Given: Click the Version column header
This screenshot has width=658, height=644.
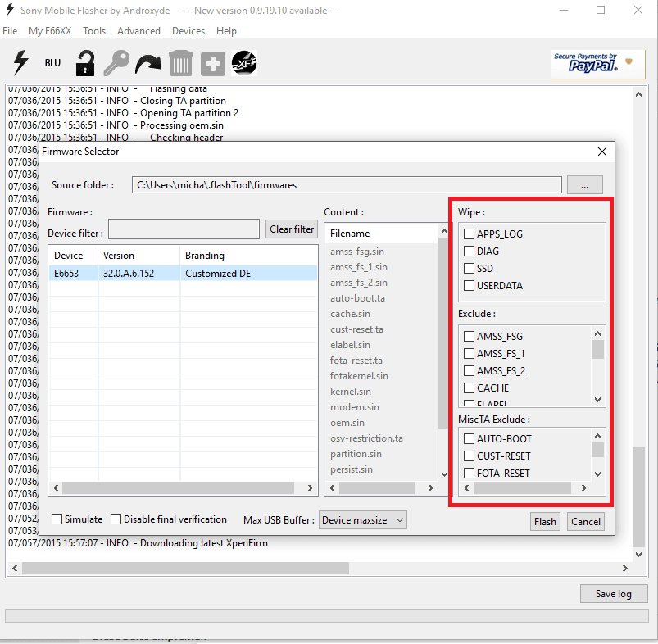Looking at the screenshot, I should 139,255.
